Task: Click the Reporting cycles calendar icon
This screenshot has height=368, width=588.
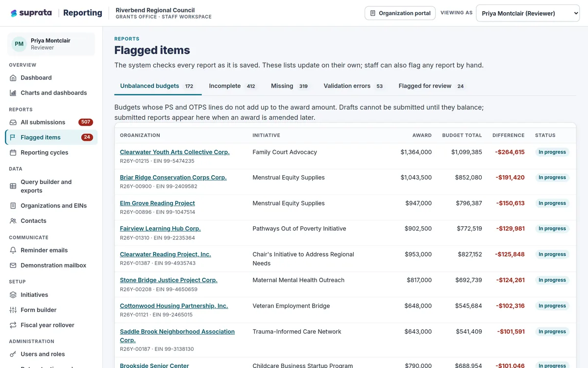Action: pos(13,153)
